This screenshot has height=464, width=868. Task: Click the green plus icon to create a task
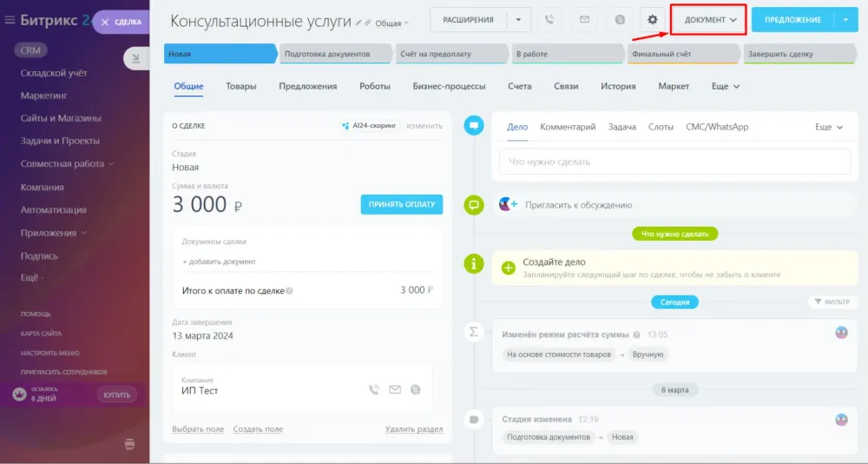pyautogui.click(x=508, y=268)
